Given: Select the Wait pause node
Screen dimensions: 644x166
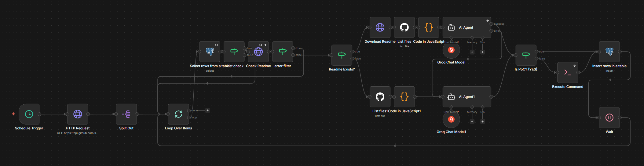Looking at the screenshot, I should pyautogui.click(x=609, y=118).
